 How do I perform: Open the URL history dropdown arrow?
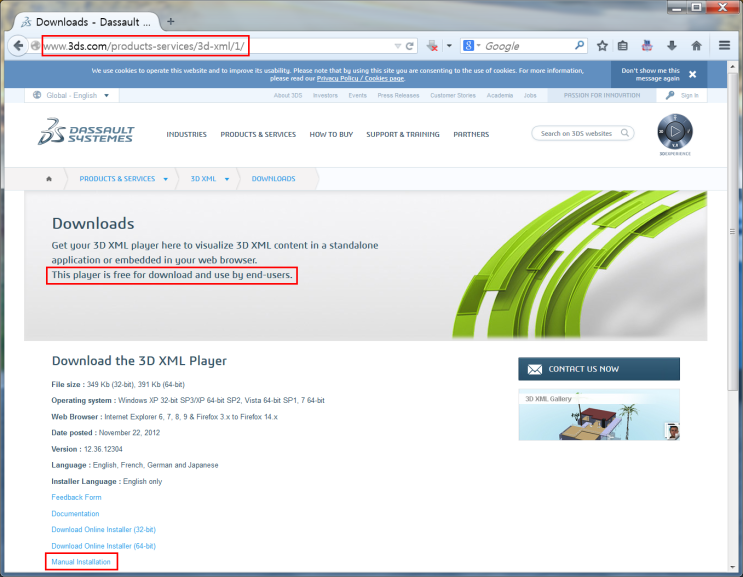coord(398,46)
